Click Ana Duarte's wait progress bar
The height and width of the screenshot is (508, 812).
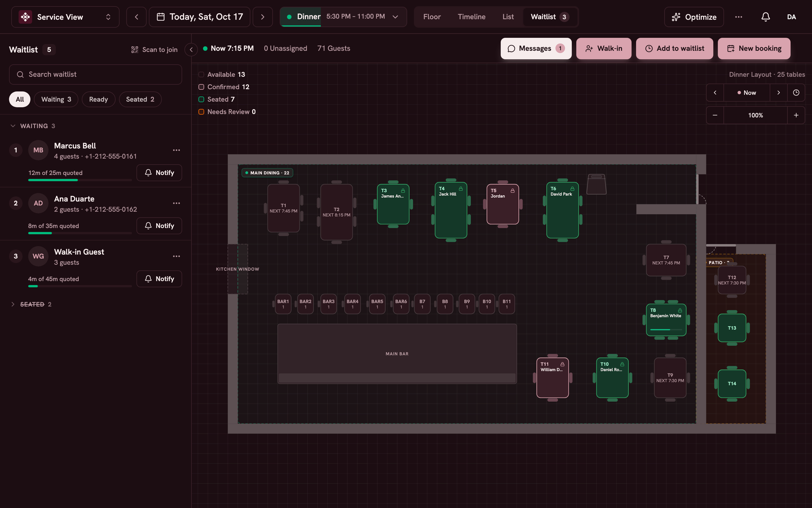pyautogui.click(x=80, y=233)
